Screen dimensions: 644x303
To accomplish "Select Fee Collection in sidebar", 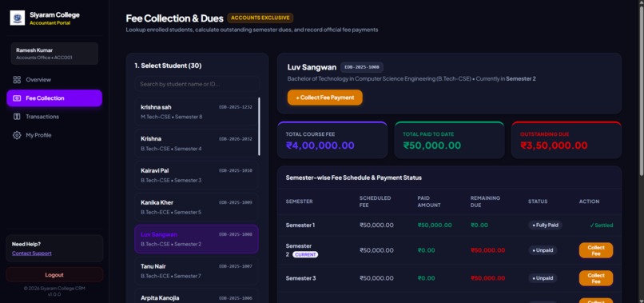I will point(54,98).
